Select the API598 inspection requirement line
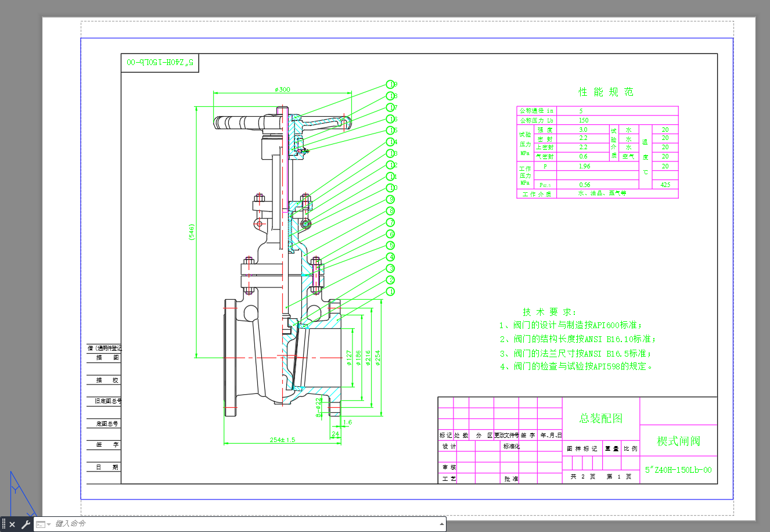 coord(577,366)
